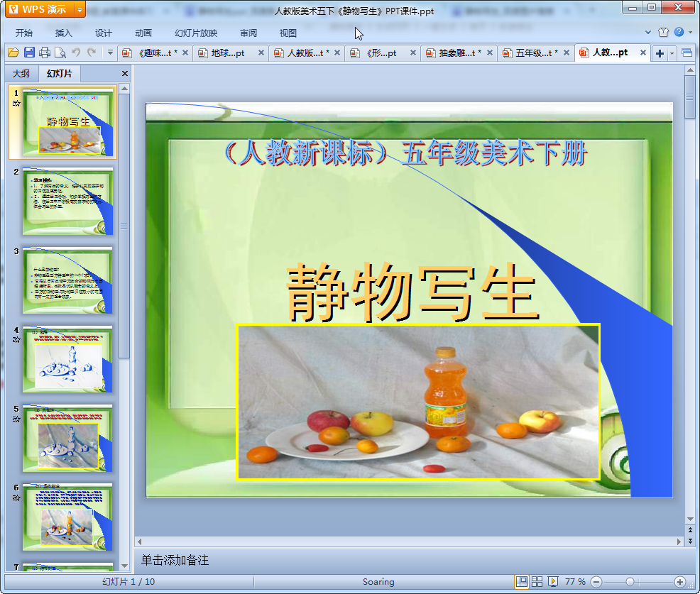Select slide 2 thumbnail

click(x=68, y=202)
